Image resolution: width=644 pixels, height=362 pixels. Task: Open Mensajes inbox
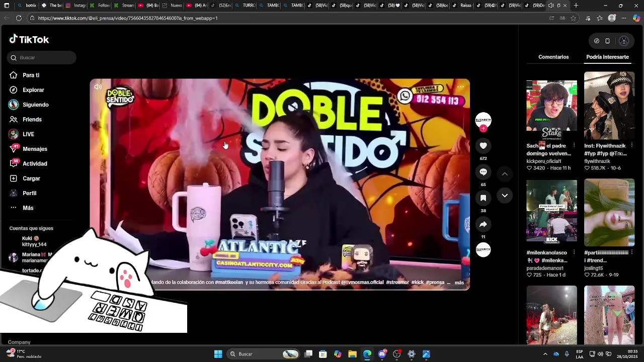(28, 149)
